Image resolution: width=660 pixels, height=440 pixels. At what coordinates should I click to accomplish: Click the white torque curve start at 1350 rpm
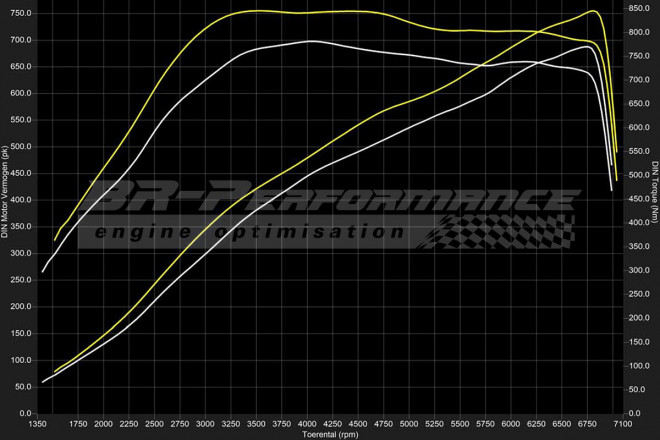43,271
